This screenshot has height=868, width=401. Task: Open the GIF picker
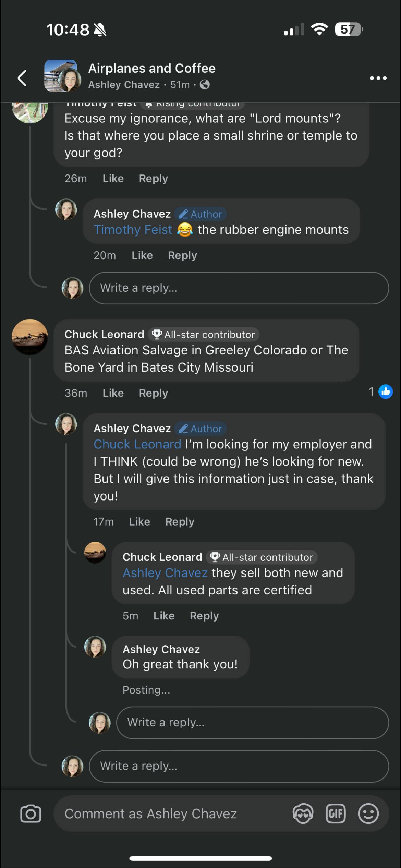[336, 813]
